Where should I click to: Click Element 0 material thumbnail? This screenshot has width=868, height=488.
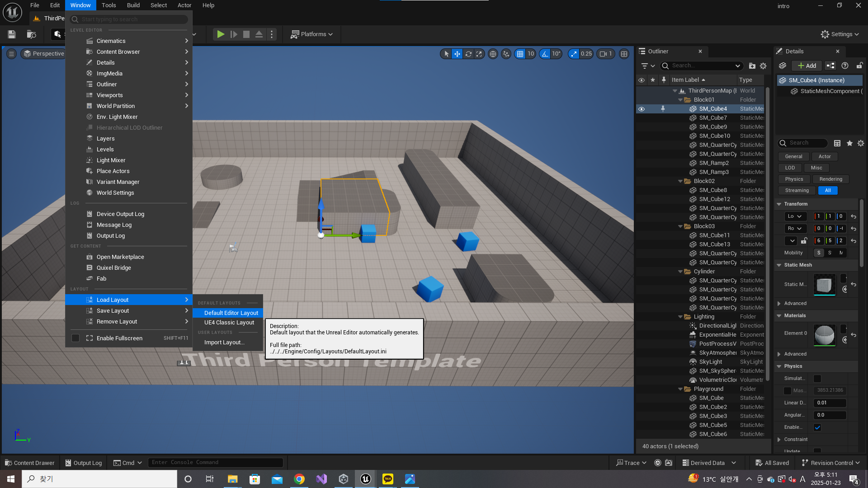825,335
